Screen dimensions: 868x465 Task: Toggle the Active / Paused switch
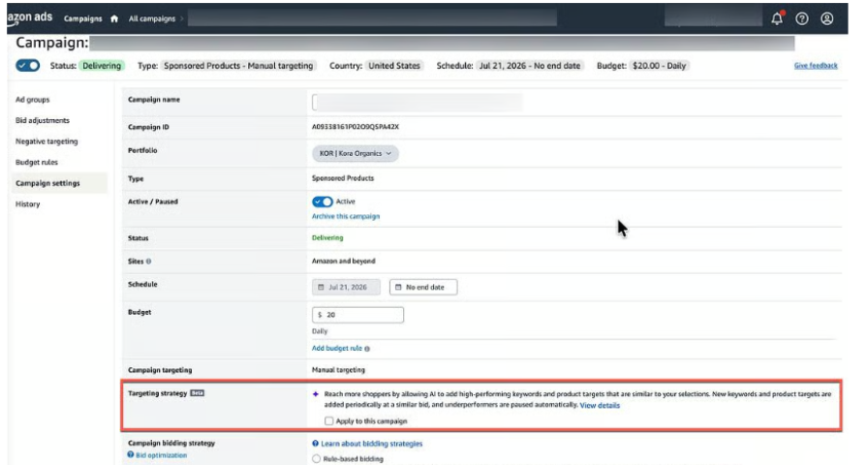pos(323,201)
